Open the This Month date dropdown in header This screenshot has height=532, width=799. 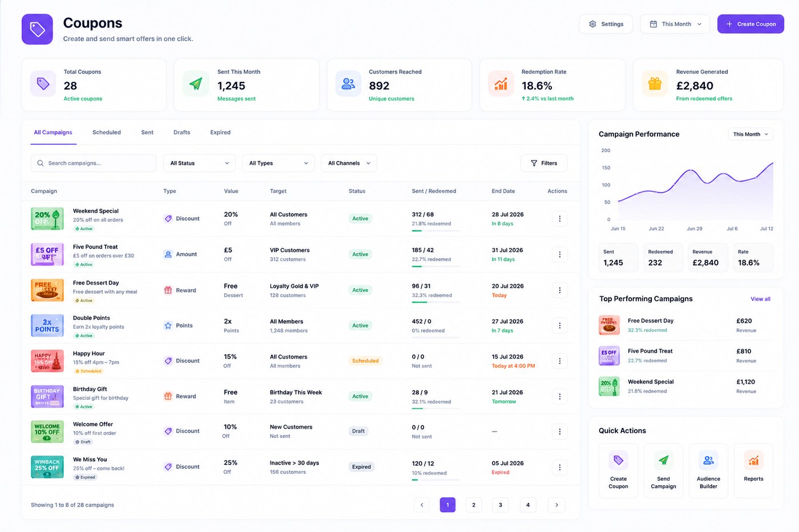(675, 24)
